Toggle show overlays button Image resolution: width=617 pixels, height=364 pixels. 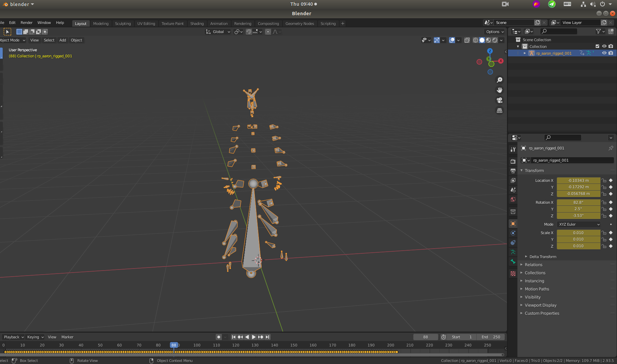pos(452,40)
